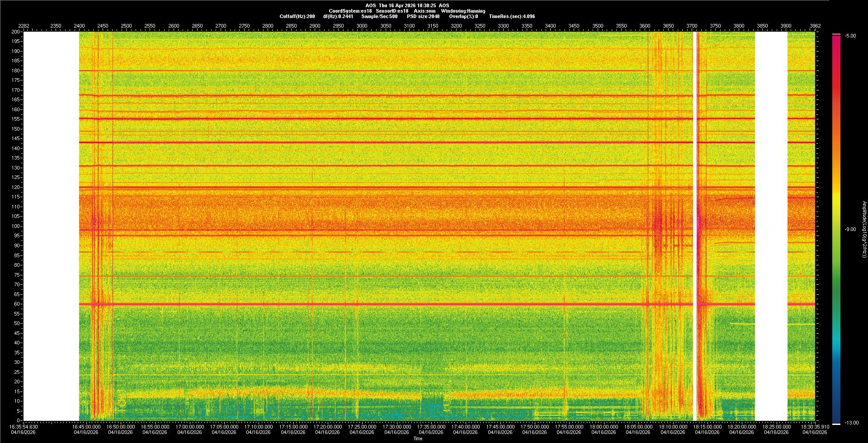Click the Sample/Sec:500 header value
Screen dimensions: 868x443
point(379,16)
